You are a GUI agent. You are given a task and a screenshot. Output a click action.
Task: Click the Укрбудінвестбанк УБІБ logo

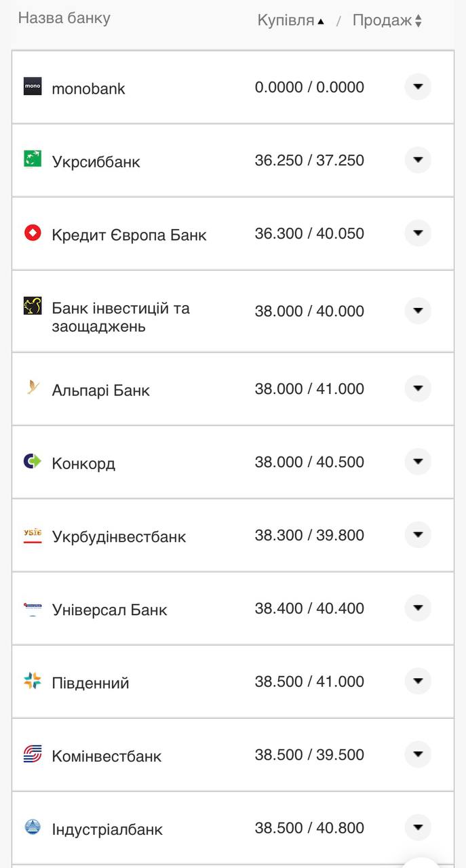[33, 535]
